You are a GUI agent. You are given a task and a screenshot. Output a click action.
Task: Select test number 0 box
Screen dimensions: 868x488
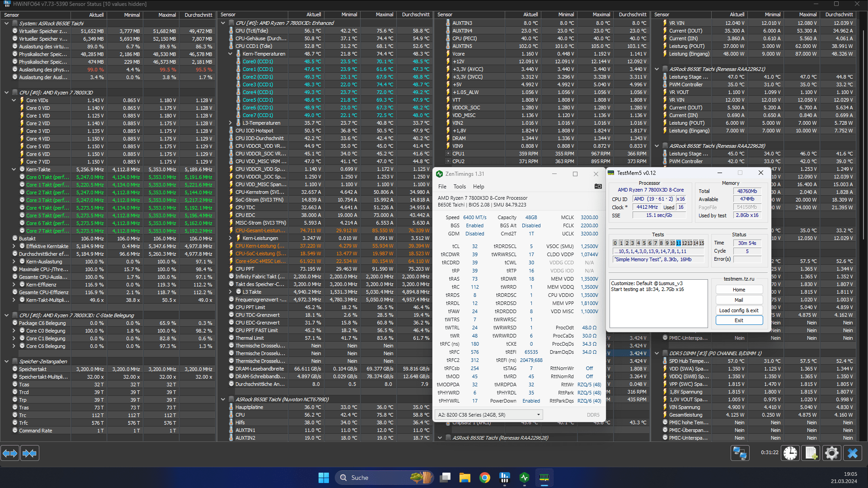tap(615, 243)
